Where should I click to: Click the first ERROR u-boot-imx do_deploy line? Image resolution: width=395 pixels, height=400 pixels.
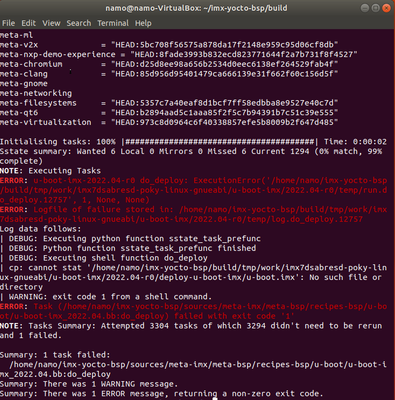pyautogui.click(x=194, y=190)
